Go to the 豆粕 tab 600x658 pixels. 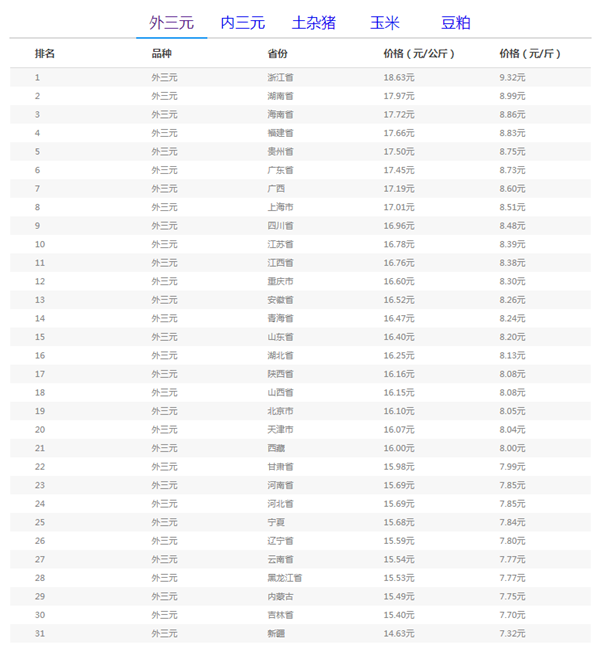[x=455, y=22]
